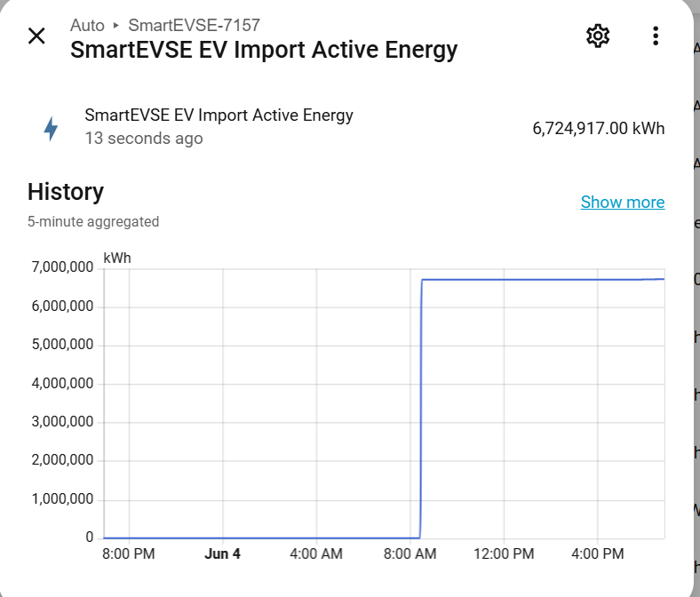This screenshot has height=597, width=700.
Task: Click the vertical jump in the graph line
Action: pyautogui.click(x=420, y=409)
